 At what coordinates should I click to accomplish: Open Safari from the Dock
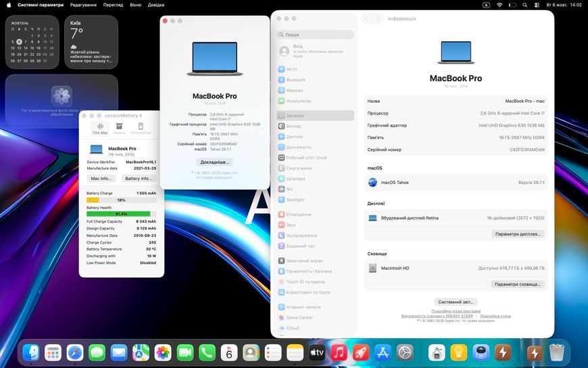pyautogui.click(x=75, y=353)
